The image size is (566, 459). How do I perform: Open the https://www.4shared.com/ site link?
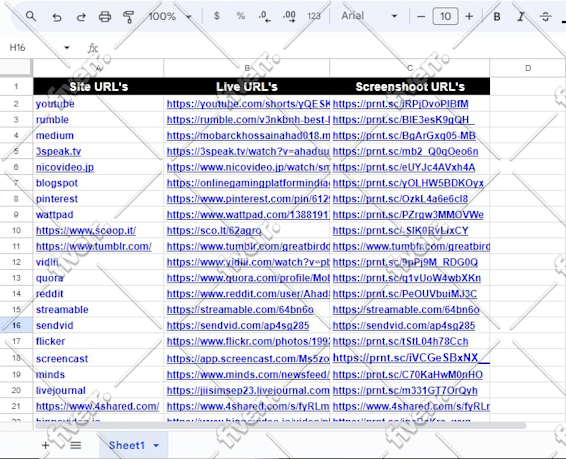click(x=97, y=406)
